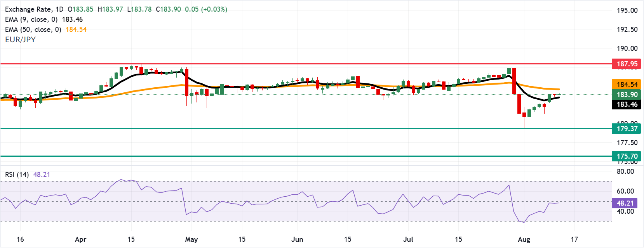Image resolution: width=644 pixels, height=251 pixels.
Task: Click the 80.00 RSI axis label
Action: point(625,171)
